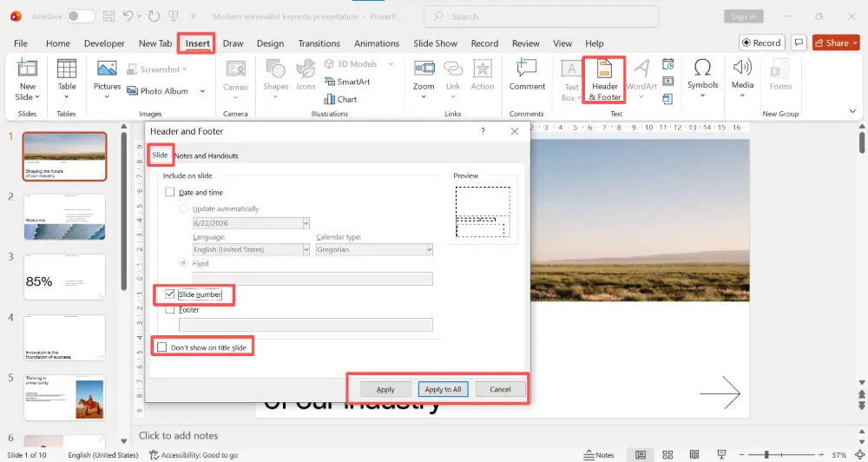Uncheck the Slide number checkbox
Viewport: 868px width, 462px height.
[x=170, y=294]
